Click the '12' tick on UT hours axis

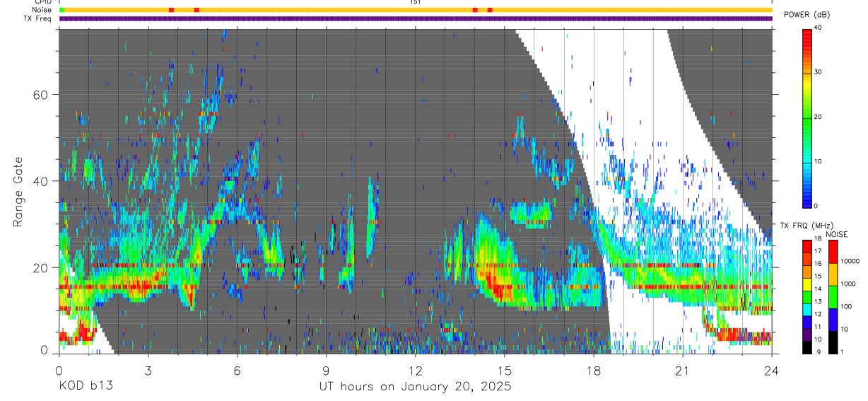[415, 370]
